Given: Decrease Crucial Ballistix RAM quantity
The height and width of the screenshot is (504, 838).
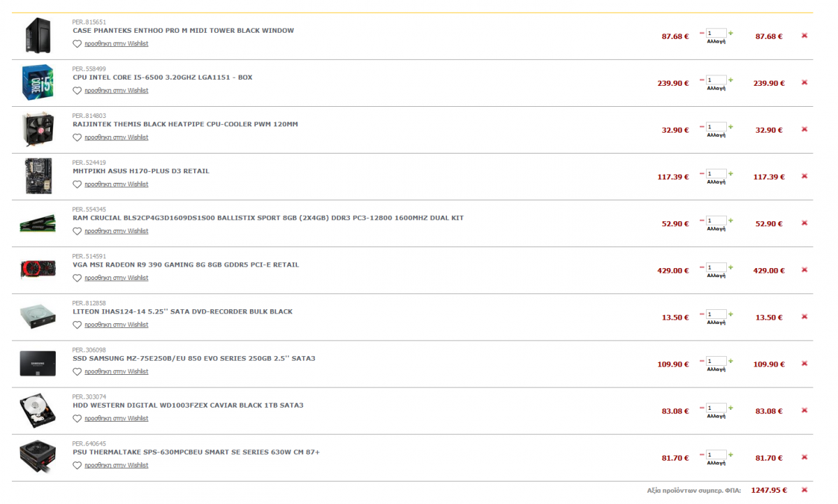Looking at the screenshot, I should click(x=702, y=220).
